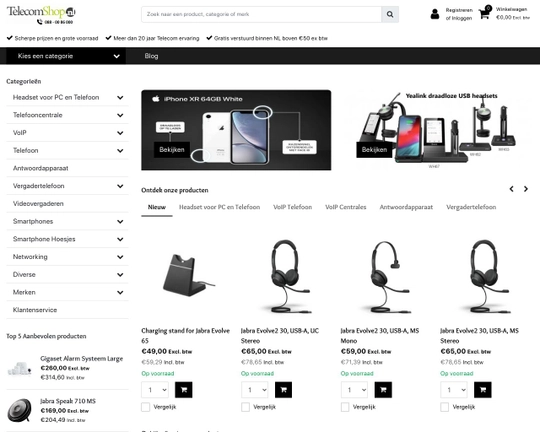Click the TelecomShop logo
This screenshot has width=540, height=432.
tap(41, 12)
